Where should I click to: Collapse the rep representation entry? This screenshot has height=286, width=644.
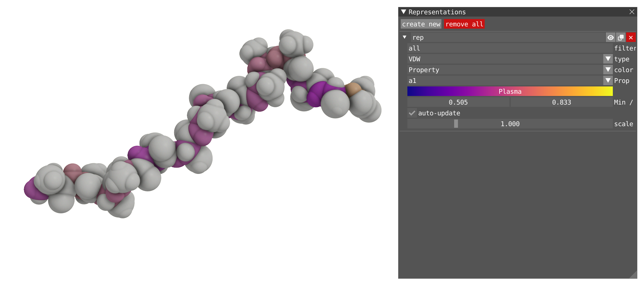[x=405, y=37]
